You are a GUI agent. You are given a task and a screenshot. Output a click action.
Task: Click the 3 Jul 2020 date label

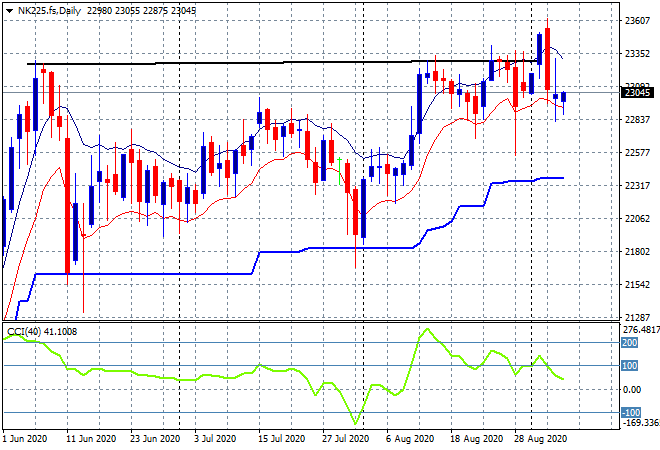coord(216,439)
